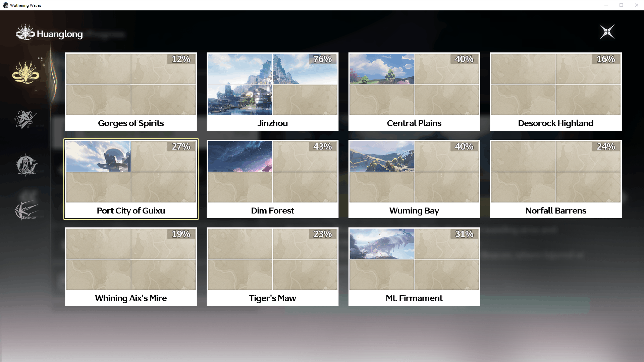The height and width of the screenshot is (362, 644).
Task: Open the Whining Aix's Mire map thumbnail
Action: [x=131, y=259]
